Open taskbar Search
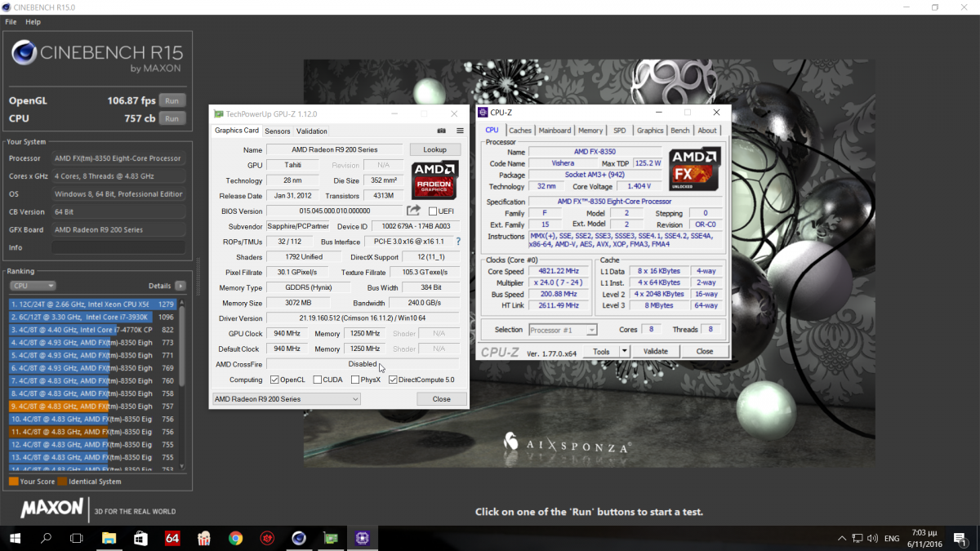Viewport: 980px width, 551px height. (x=46, y=538)
